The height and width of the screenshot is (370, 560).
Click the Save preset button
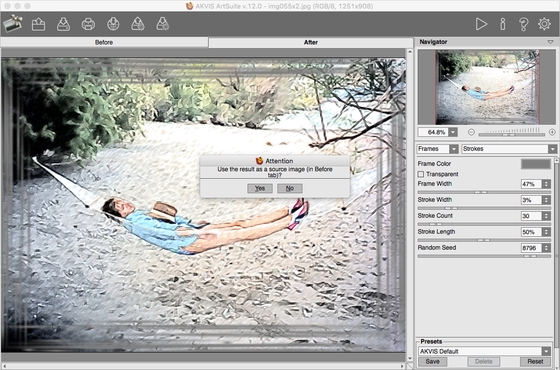pos(432,361)
